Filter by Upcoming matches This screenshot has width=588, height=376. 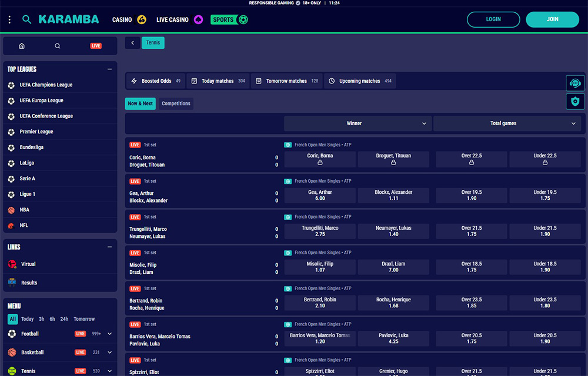tap(360, 81)
